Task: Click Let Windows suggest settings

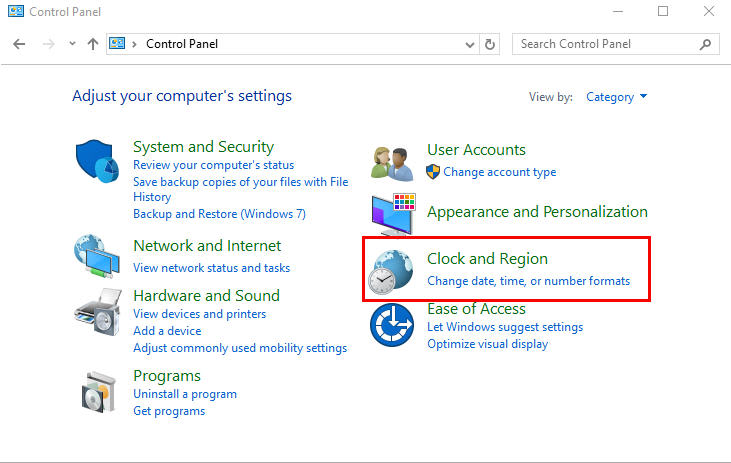Action: pos(505,327)
